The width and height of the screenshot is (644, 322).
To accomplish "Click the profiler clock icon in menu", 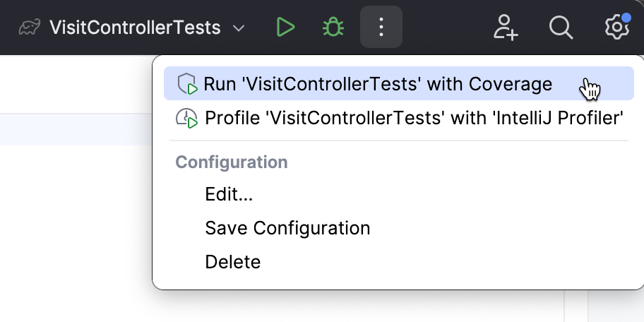I will pos(187,118).
